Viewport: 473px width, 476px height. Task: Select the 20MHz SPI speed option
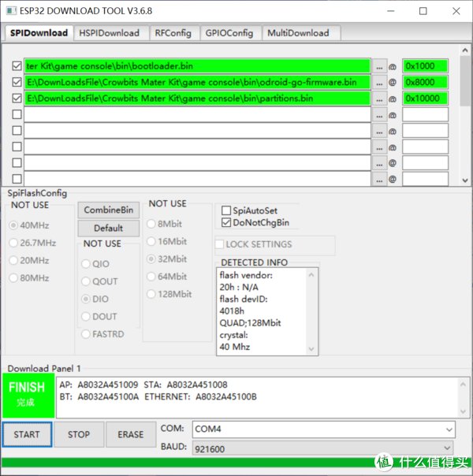pos(13,261)
